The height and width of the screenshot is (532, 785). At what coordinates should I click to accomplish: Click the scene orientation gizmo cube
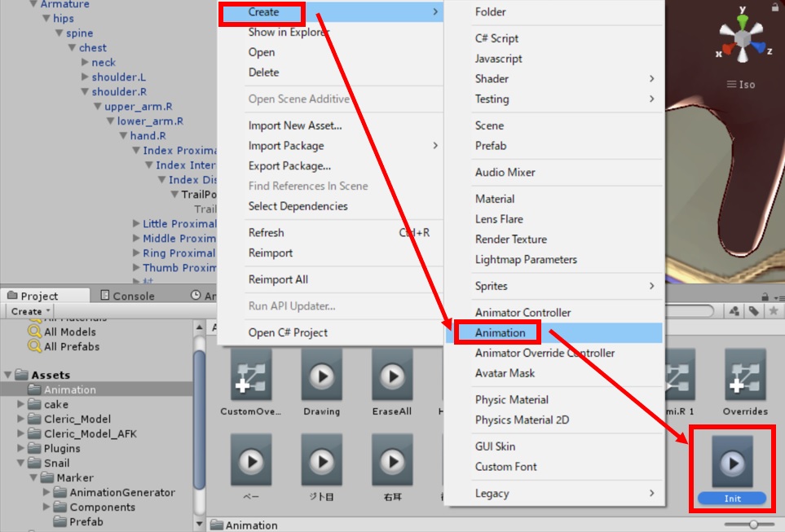coord(743,38)
